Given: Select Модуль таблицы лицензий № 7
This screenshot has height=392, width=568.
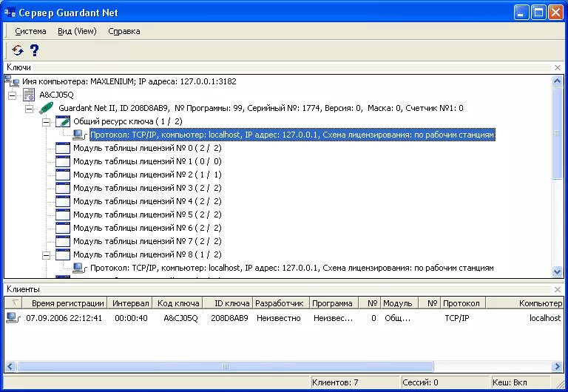Looking at the screenshot, I should tap(147, 241).
